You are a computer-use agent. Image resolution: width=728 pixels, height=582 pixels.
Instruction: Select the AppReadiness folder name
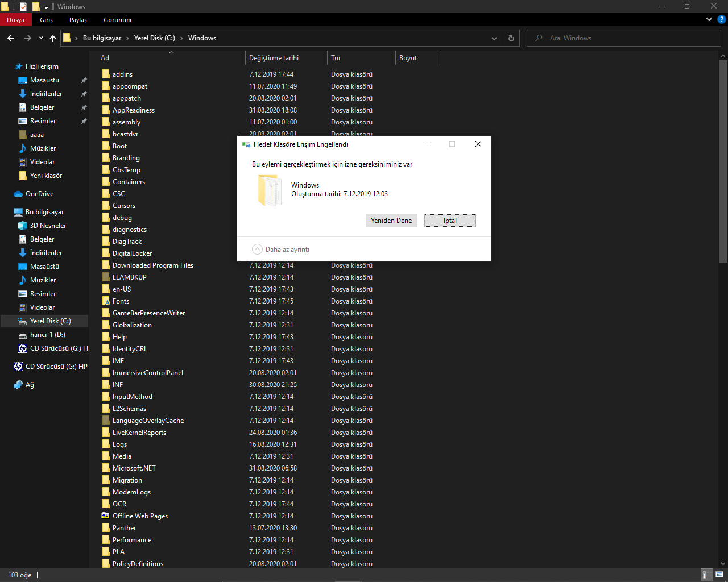click(134, 110)
